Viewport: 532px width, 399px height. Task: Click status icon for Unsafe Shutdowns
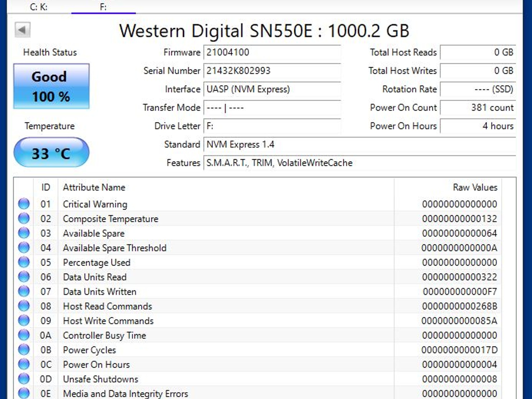(x=24, y=379)
